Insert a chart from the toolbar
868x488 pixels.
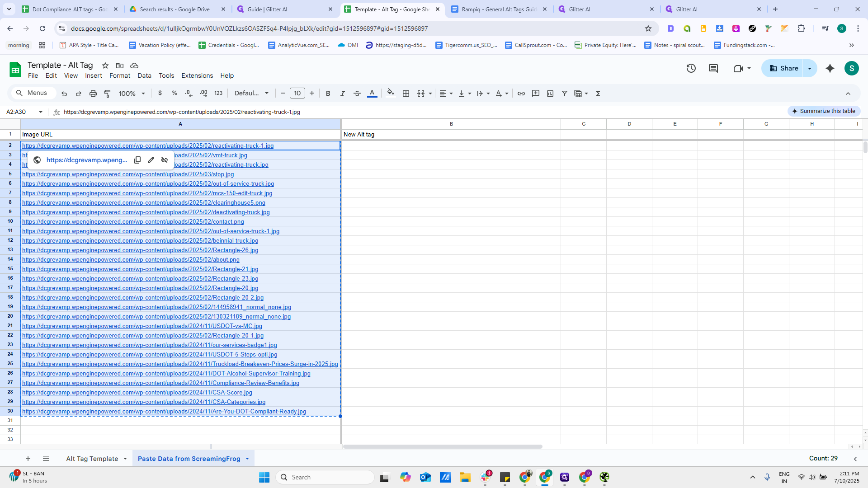coord(550,93)
